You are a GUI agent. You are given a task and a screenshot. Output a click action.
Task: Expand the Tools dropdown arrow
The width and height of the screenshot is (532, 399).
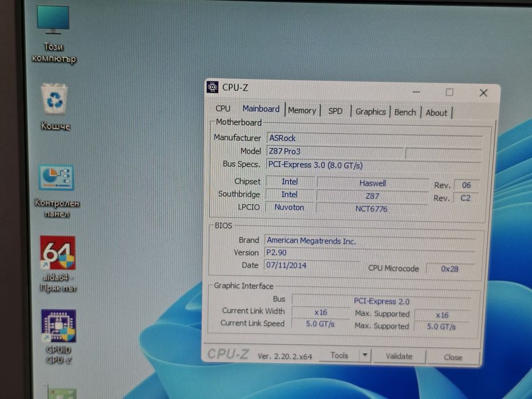[365, 355]
